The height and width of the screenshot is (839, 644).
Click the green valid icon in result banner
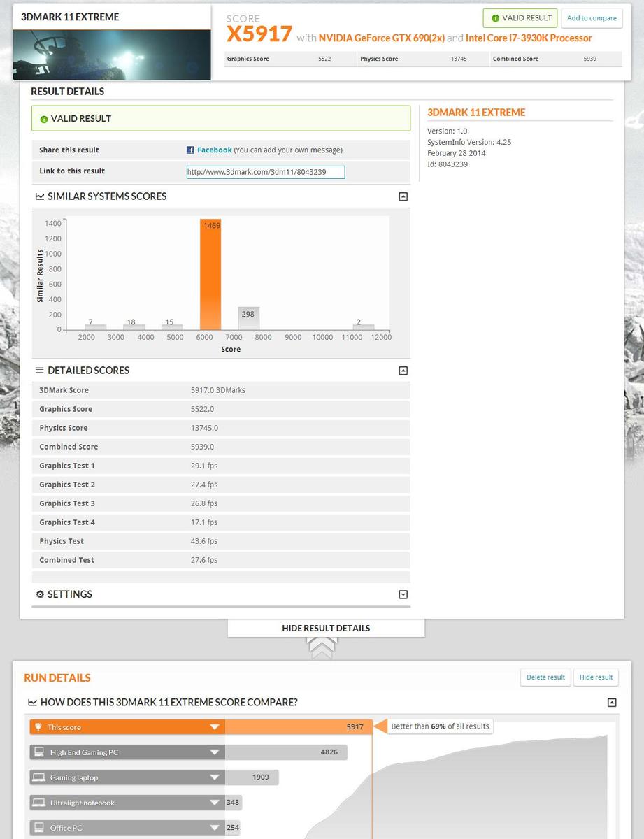point(43,119)
